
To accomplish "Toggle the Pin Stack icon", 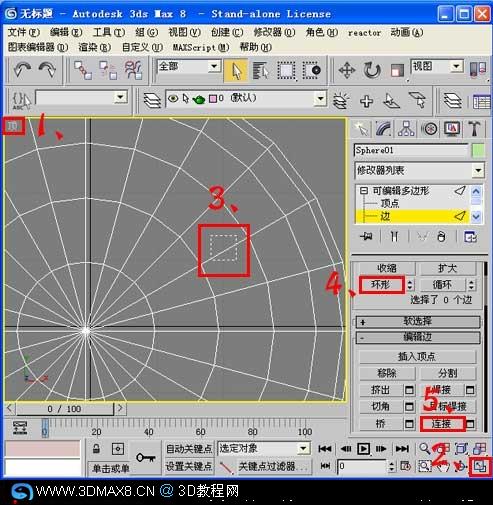I will pyautogui.click(x=366, y=237).
